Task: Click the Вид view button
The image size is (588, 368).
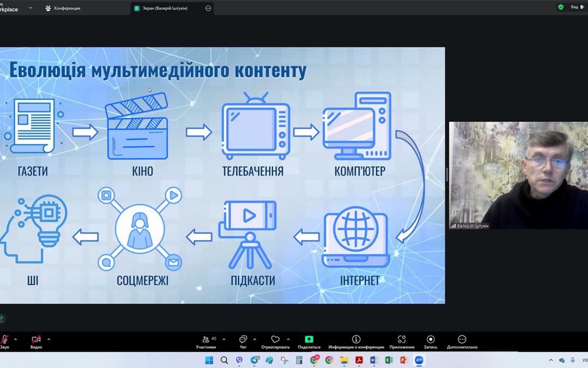Action: click(x=574, y=7)
